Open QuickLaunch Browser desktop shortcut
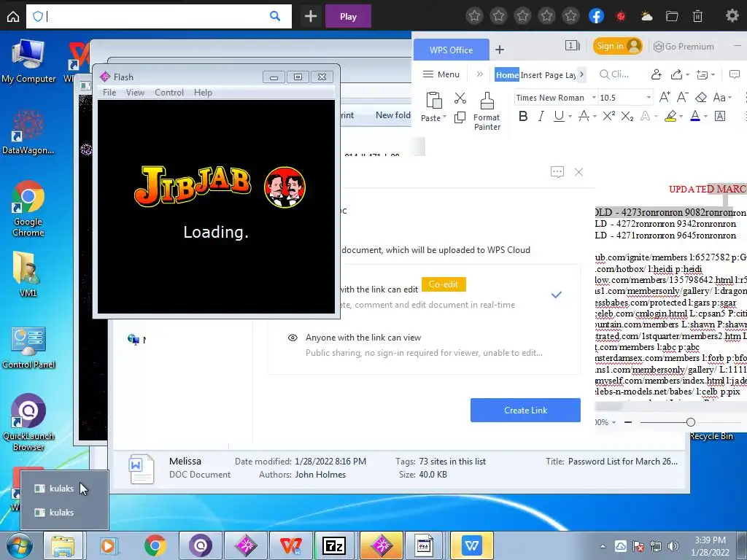The height and width of the screenshot is (560, 747). tap(28, 422)
